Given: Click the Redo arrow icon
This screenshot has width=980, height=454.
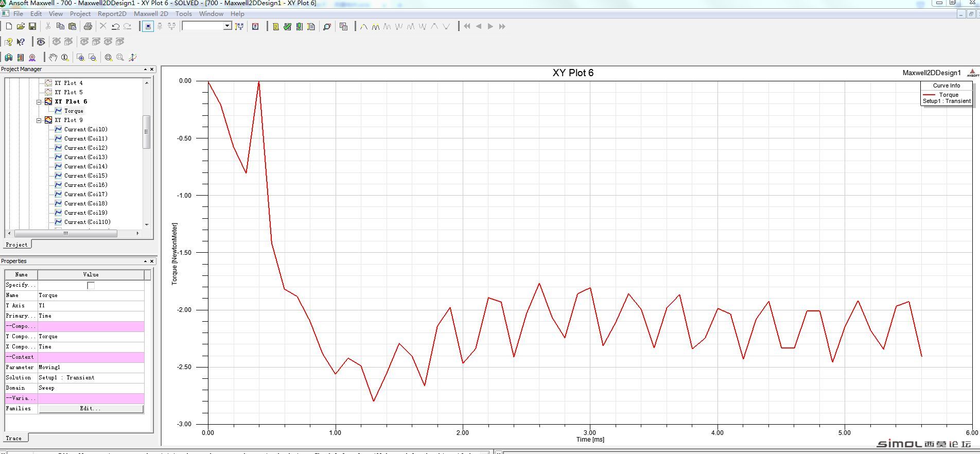Looking at the screenshot, I should [x=127, y=26].
